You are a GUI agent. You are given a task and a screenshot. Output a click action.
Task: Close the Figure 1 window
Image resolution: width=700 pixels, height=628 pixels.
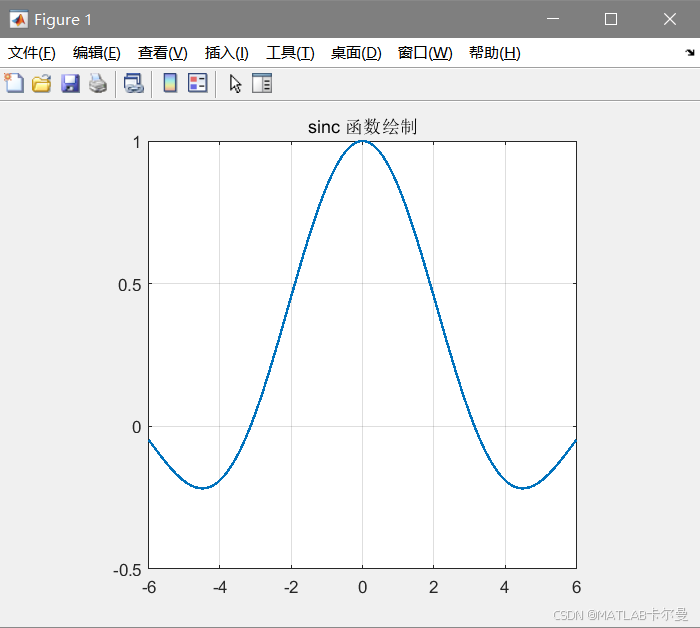point(670,19)
